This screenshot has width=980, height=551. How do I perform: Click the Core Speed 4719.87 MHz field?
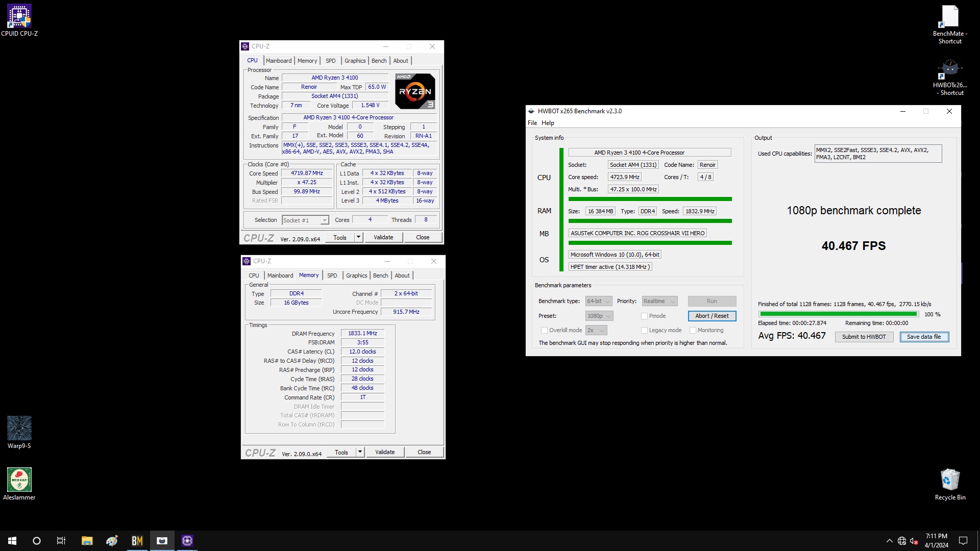point(307,173)
